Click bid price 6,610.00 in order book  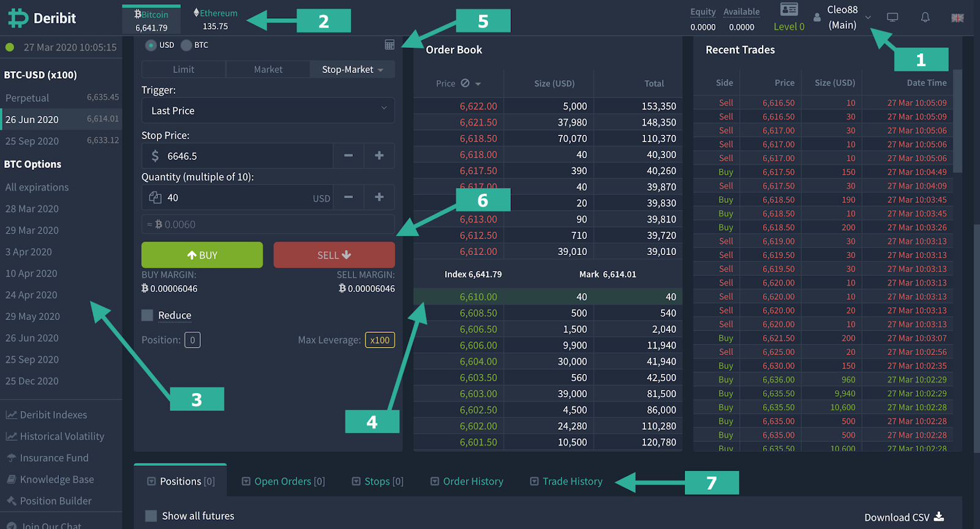(x=478, y=297)
